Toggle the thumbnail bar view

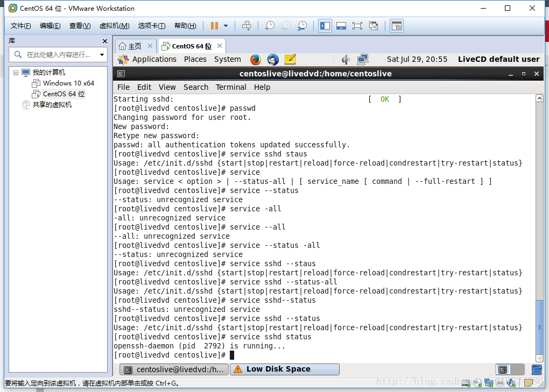[x=341, y=26]
